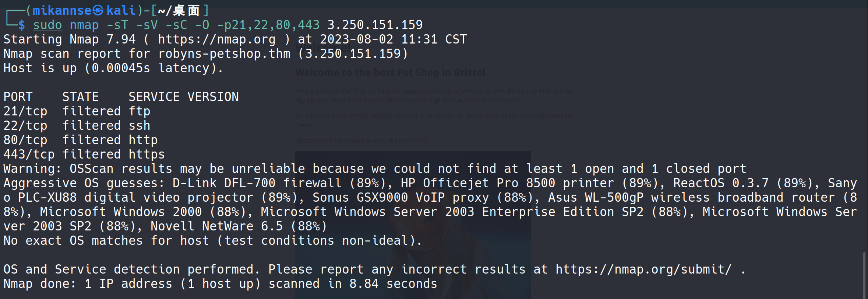Click the target IP at end of command line
Viewport: 868px width, 299px height.
(375, 25)
